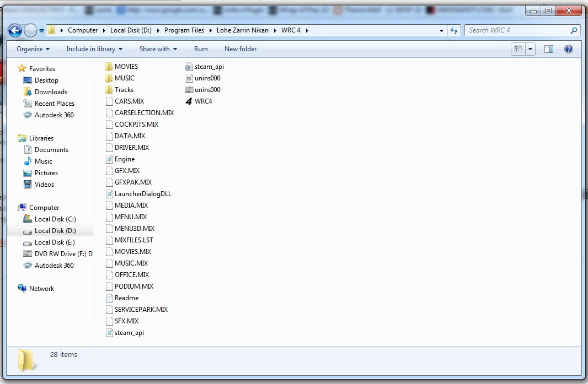Select the DRIVER.MIX file

(132, 148)
